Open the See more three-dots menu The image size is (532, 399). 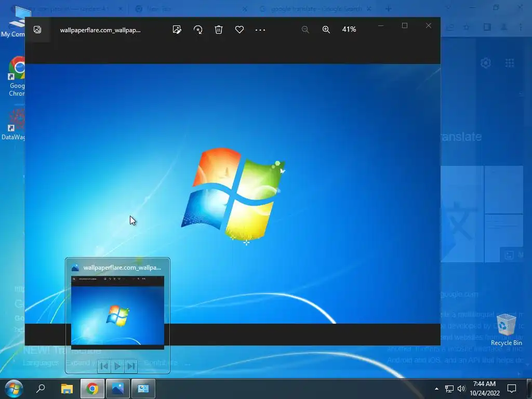(260, 30)
